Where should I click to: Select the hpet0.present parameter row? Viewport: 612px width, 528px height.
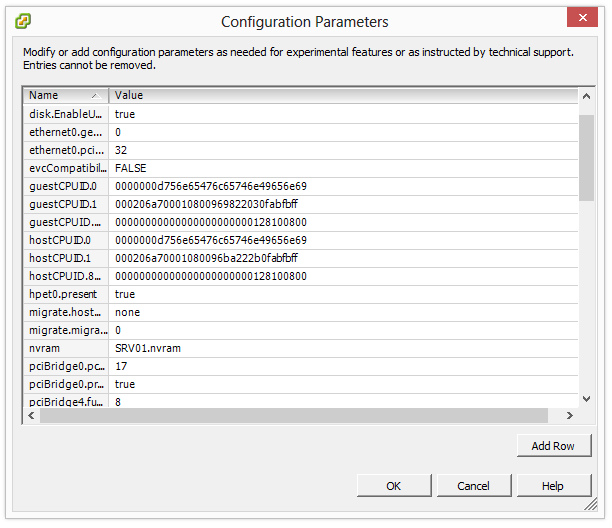tap(65, 294)
